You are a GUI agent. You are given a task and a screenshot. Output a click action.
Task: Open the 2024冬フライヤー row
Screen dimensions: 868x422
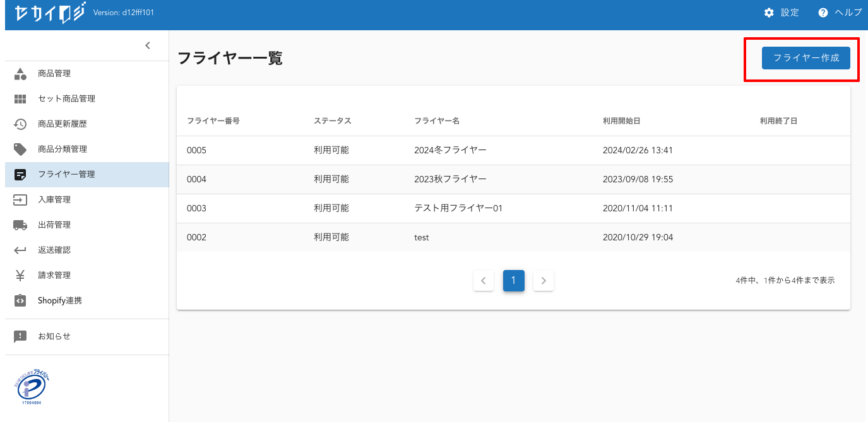click(x=450, y=150)
